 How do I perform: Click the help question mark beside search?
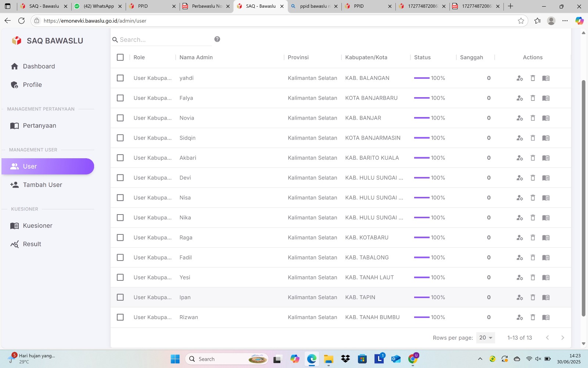pos(217,39)
